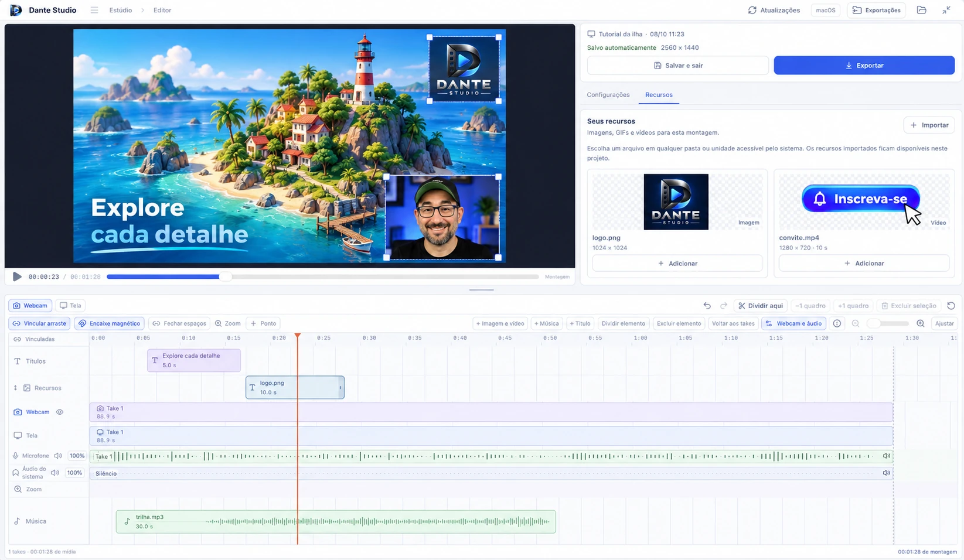This screenshot has height=560, width=964.
Task: Select the Webcam view toggle above timeline
Action: [x=30, y=306]
